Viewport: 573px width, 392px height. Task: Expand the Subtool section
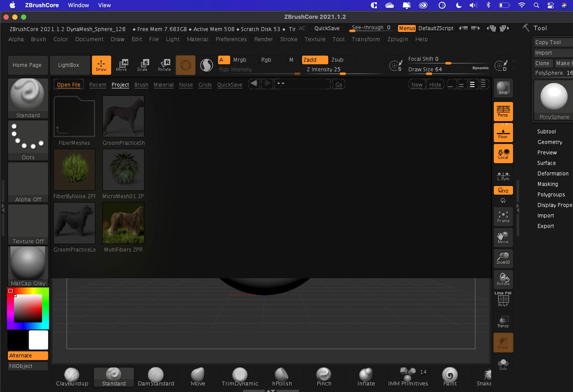546,131
